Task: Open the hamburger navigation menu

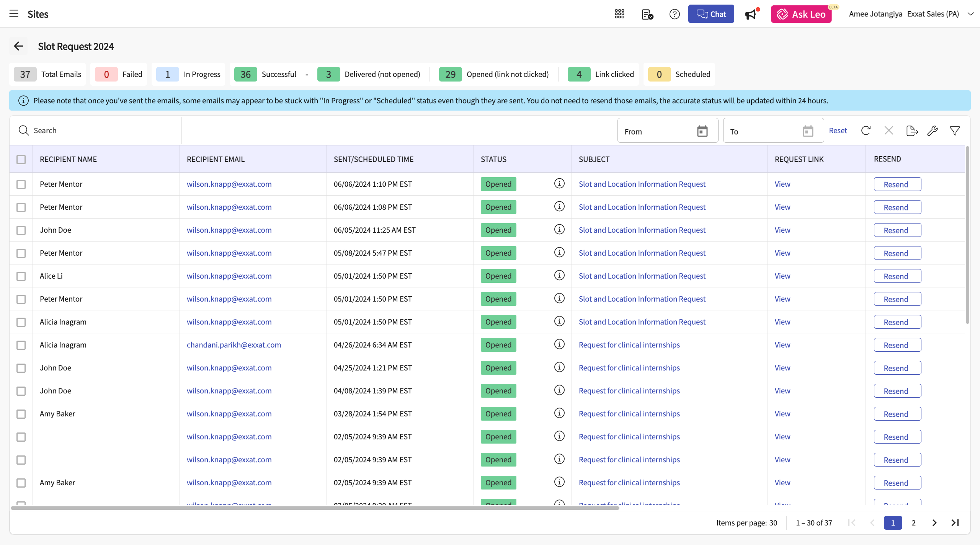Action: coord(14,14)
